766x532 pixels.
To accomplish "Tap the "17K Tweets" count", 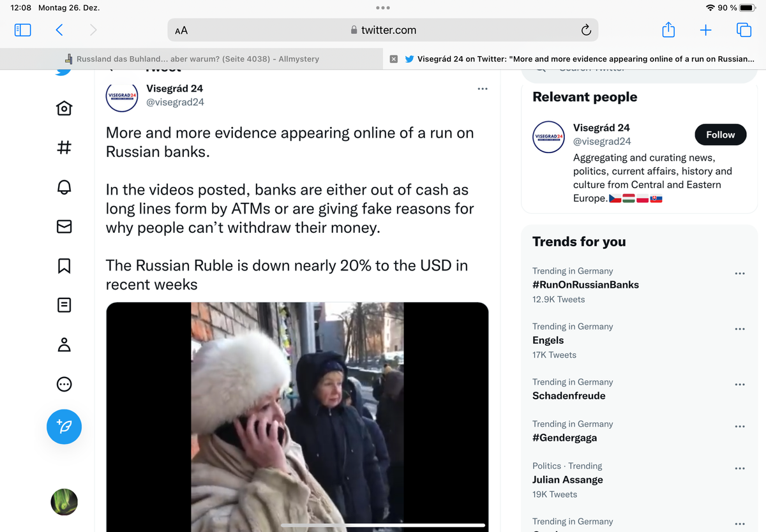I will point(554,355).
